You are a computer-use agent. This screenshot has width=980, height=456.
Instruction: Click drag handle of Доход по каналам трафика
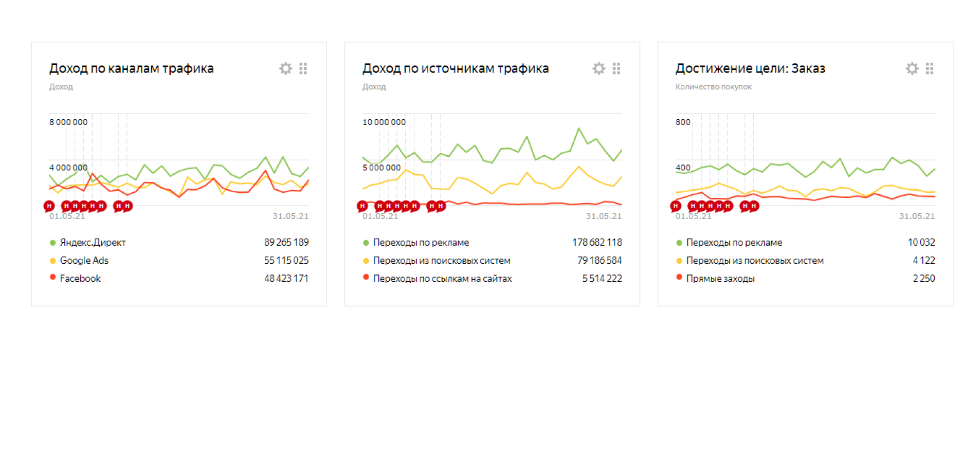pos(303,68)
